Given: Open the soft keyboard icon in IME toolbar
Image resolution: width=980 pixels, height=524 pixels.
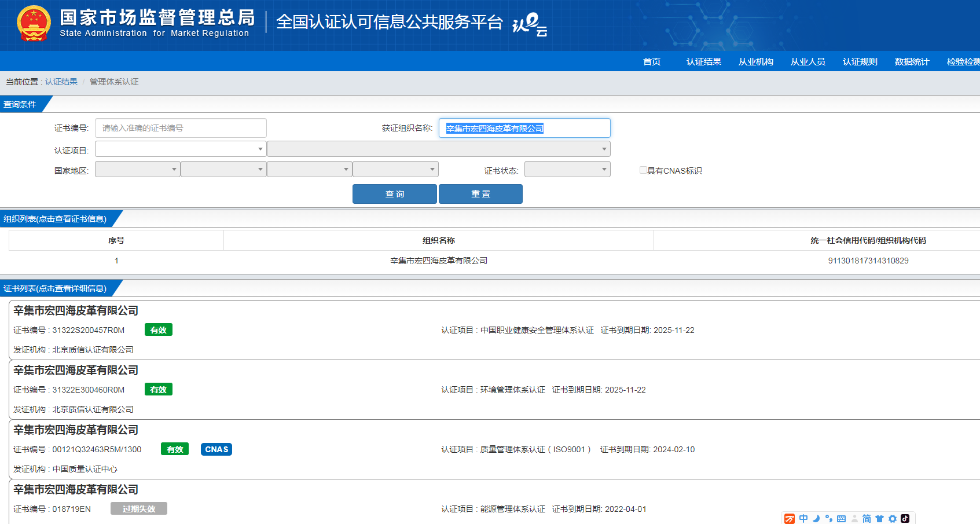Looking at the screenshot, I should click(842, 519).
